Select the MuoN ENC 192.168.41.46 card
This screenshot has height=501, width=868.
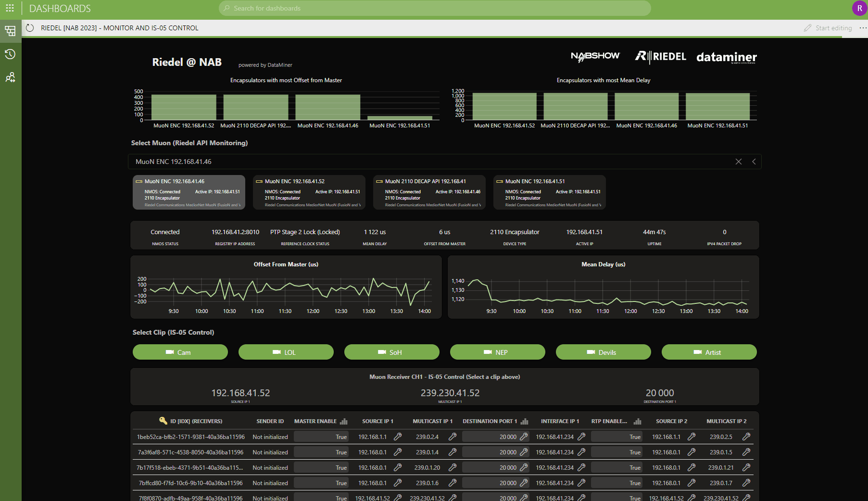tap(189, 192)
